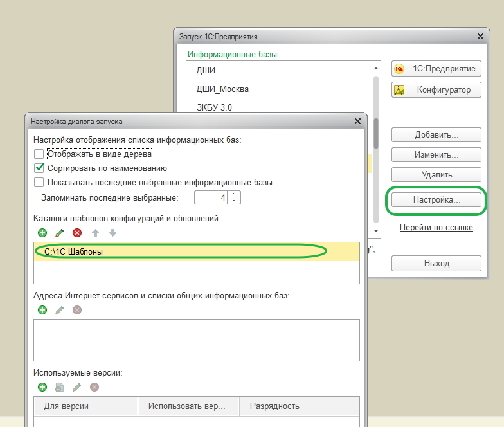Image resolution: width=504 pixels, height=427 pixels.
Task: Click the 'Использовать вер...' column header
Action: tap(189, 406)
